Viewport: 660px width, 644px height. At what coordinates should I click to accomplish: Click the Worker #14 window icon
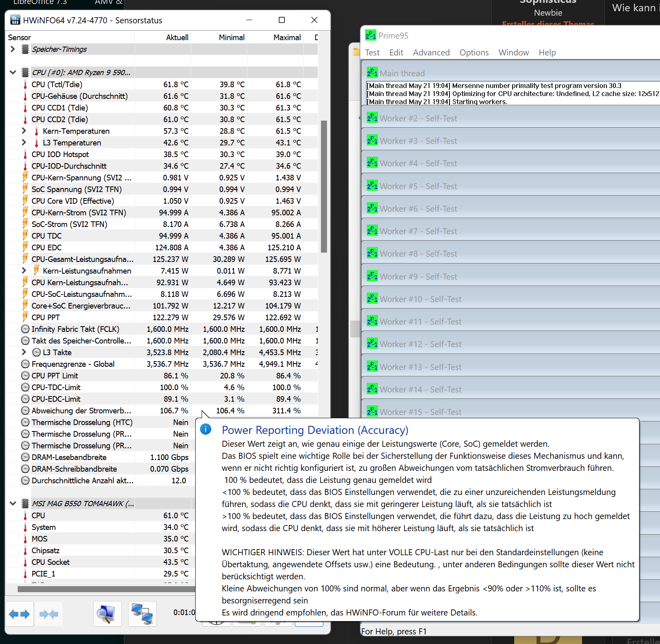pyautogui.click(x=372, y=389)
